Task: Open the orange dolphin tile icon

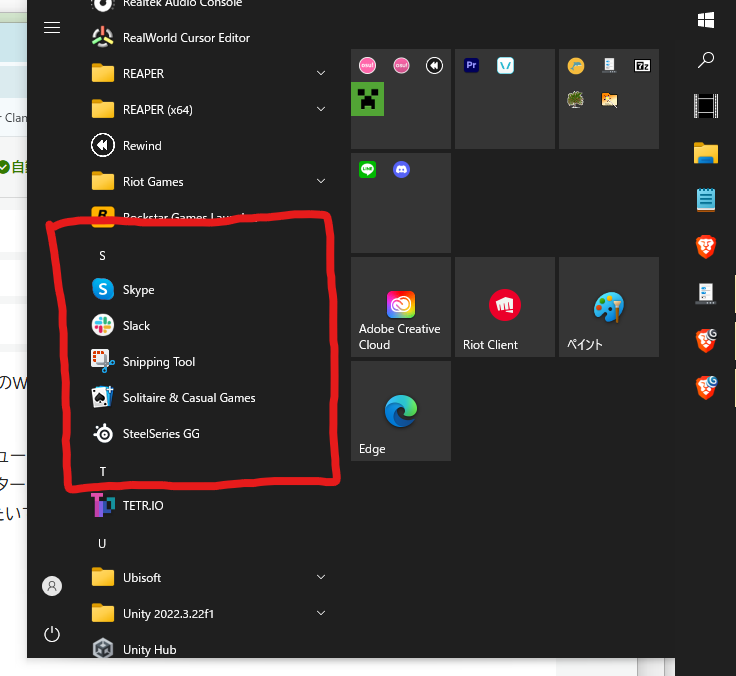Action: click(x=575, y=65)
